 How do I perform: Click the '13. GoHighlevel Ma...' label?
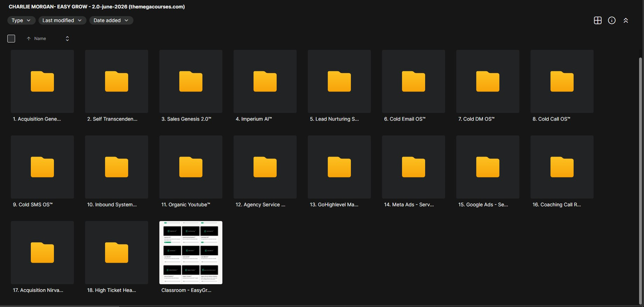[334, 205]
